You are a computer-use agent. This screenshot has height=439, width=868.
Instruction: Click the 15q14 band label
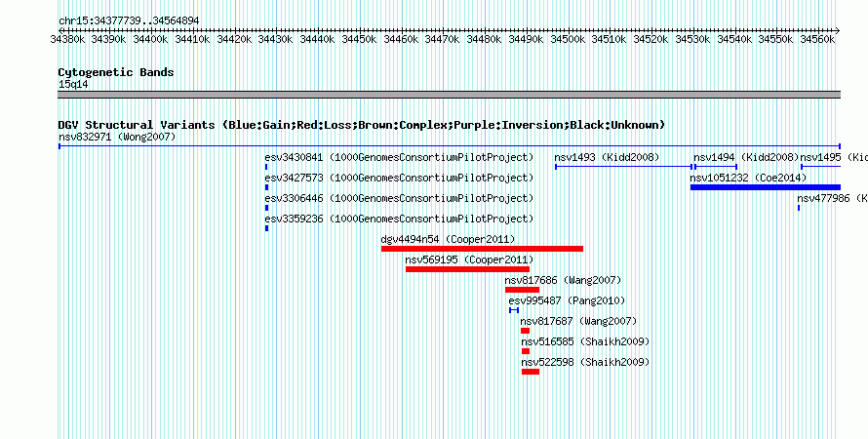pos(73,85)
